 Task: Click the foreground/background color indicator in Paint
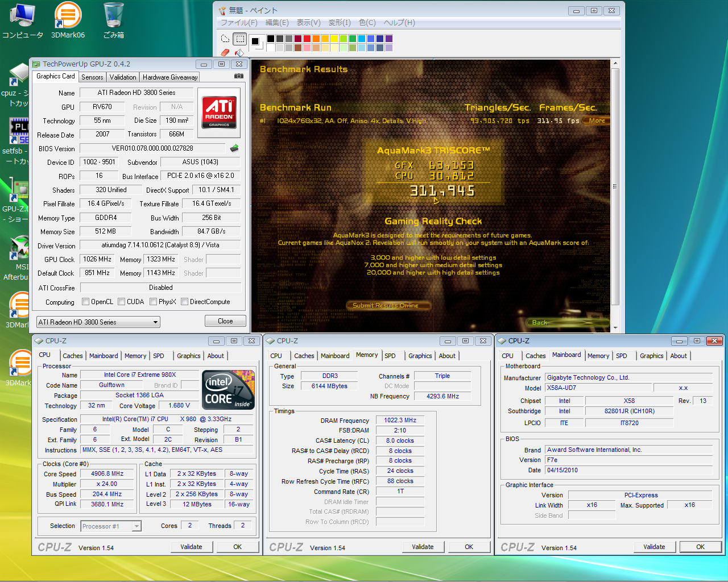pos(257,43)
